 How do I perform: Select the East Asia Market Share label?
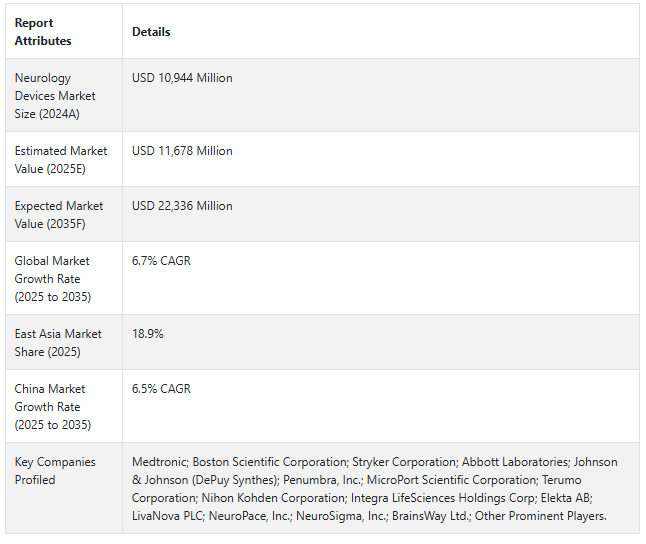pos(58,342)
